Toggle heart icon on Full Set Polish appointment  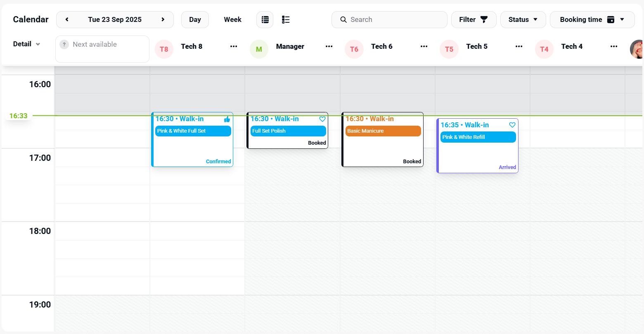click(322, 119)
